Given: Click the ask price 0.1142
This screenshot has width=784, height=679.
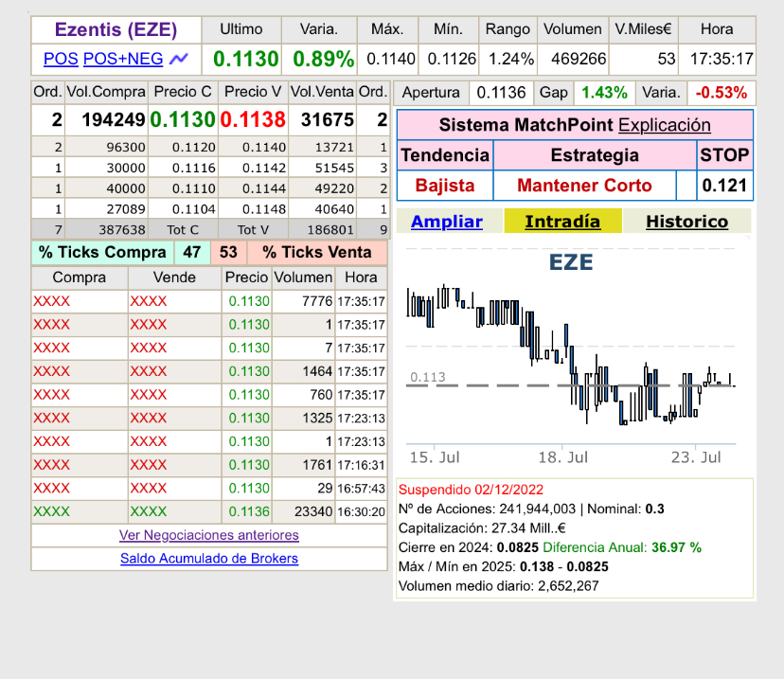Looking at the screenshot, I should pos(264,168).
